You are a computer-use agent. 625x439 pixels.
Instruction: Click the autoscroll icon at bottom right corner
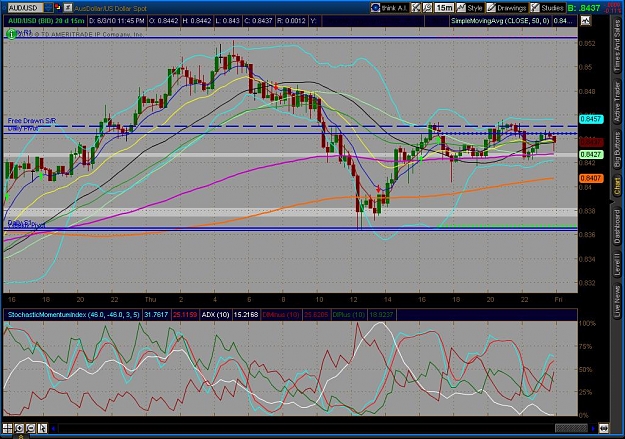(x=604, y=429)
